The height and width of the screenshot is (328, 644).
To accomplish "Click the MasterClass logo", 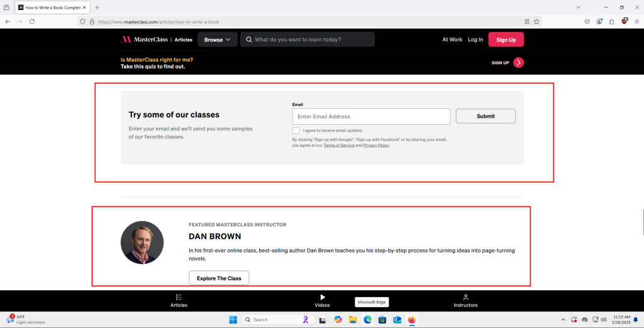I will (x=144, y=40).
